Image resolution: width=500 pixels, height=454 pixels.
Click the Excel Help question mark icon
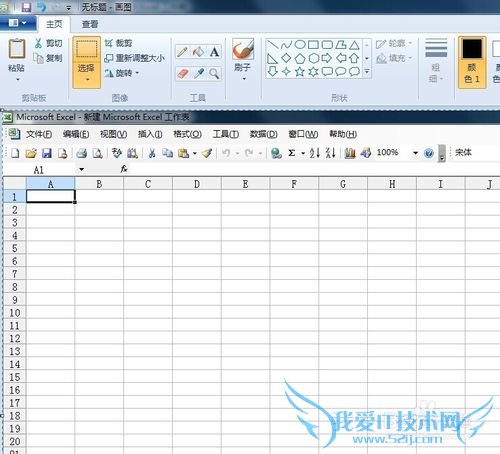pos(429,153)
